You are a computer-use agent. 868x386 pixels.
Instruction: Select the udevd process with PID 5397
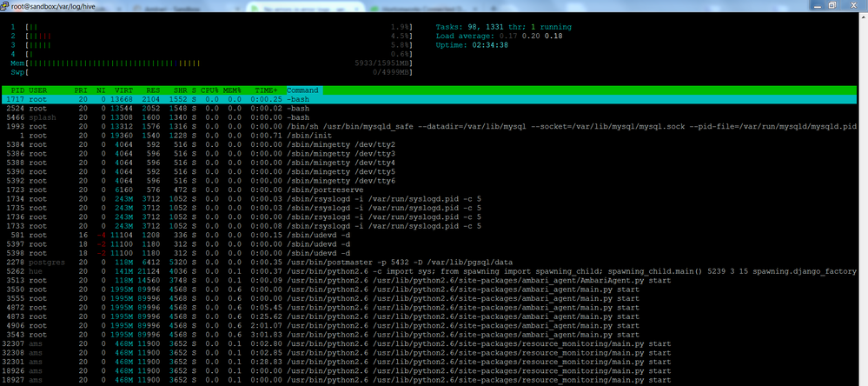(x=429, y=244)
